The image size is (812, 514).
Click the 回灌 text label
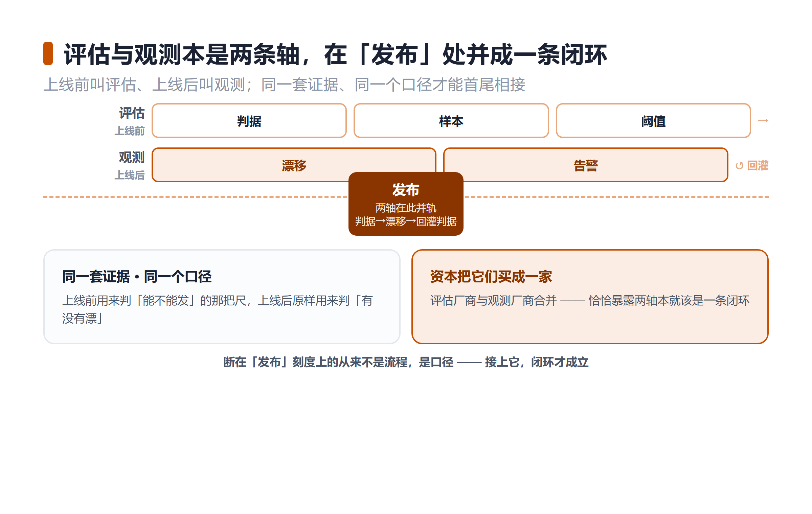[758, 166]
